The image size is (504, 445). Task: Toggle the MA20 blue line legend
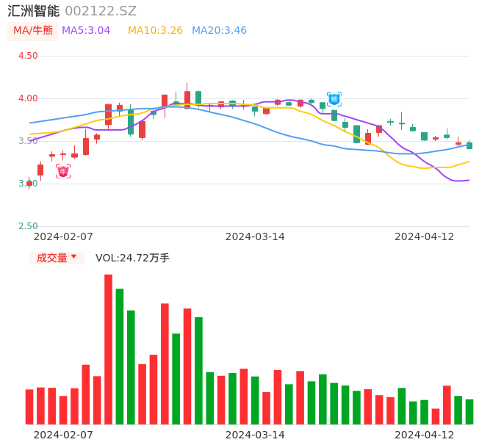click(219, 31)
